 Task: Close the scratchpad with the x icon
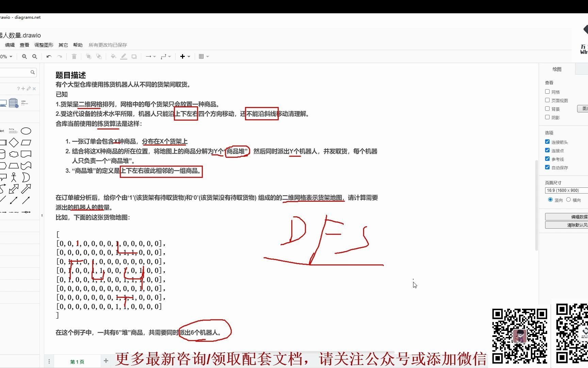point(34,89)
